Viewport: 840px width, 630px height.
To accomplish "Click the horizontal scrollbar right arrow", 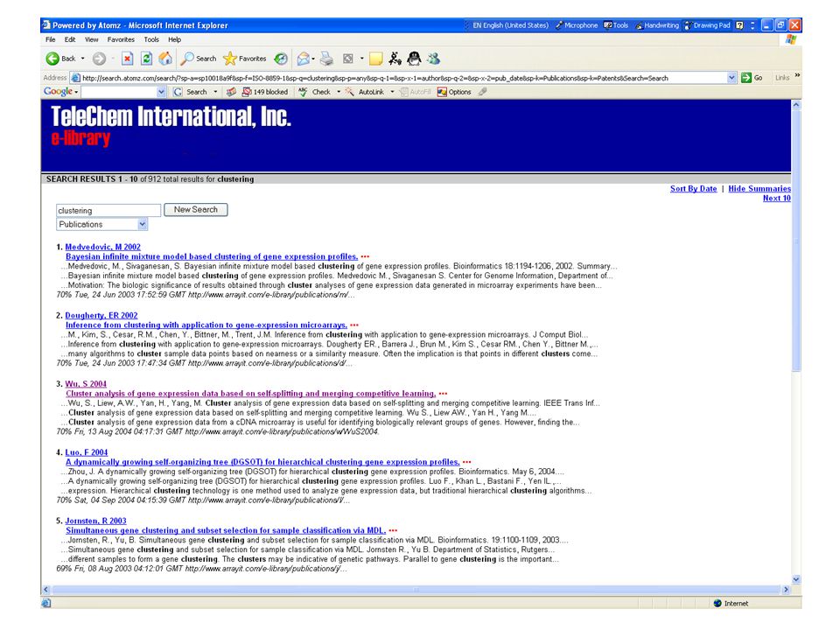I will [786, 589].
